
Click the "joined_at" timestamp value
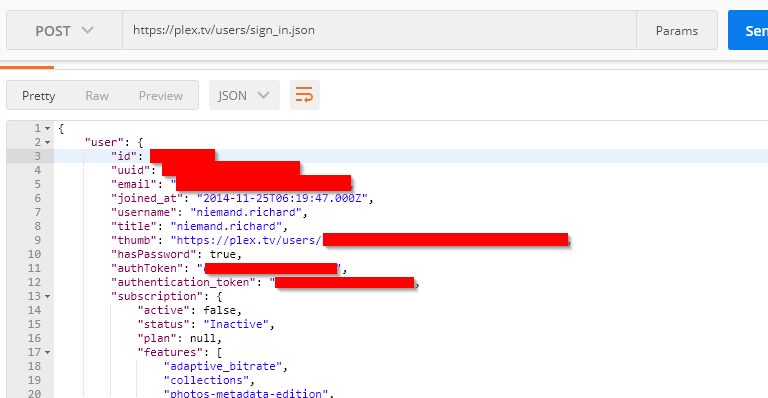coord(282,198)
